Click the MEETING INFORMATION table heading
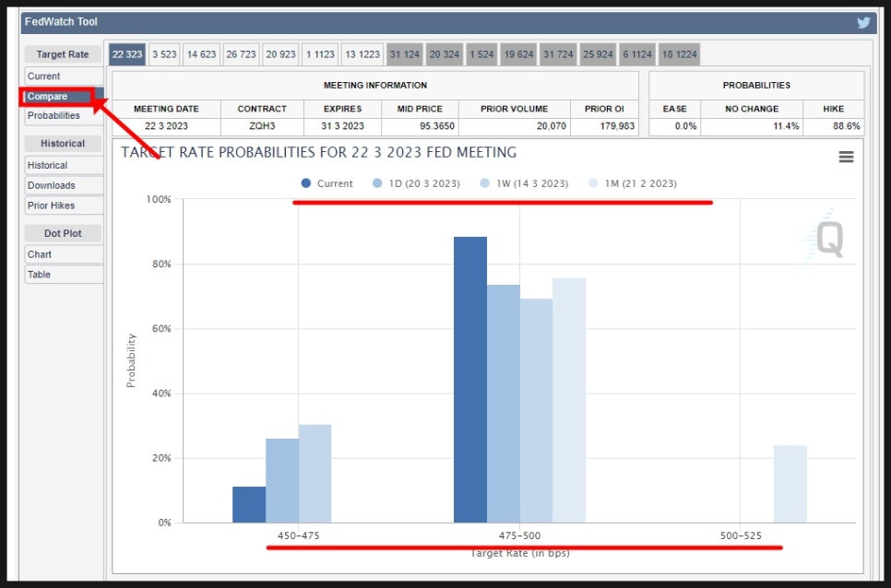Viewport: 891px width, 588px height. (x=375, y=86)
